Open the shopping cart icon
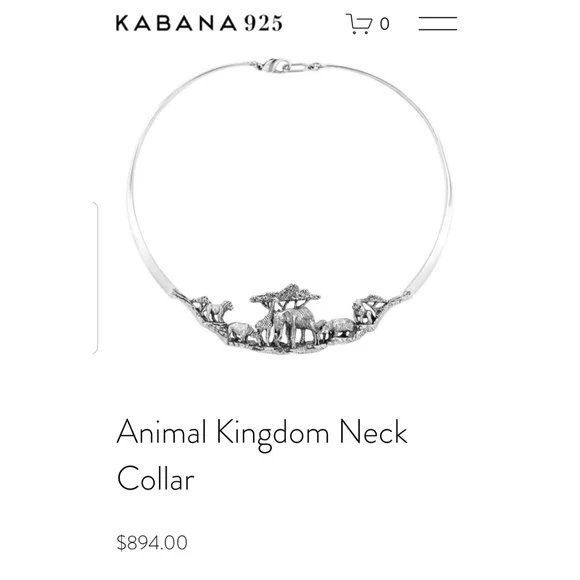The height and width of the screenshot is (580, 580). 358,24
